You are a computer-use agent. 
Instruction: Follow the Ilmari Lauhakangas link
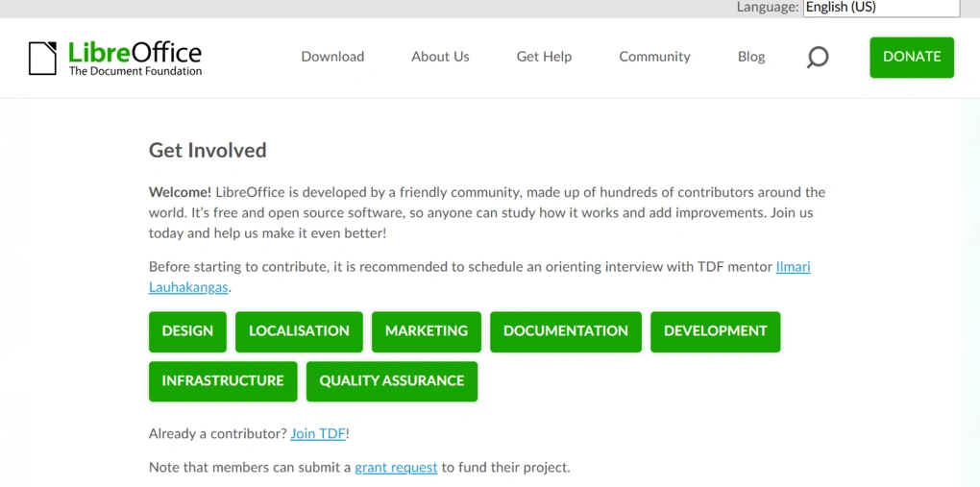(793, 267)
